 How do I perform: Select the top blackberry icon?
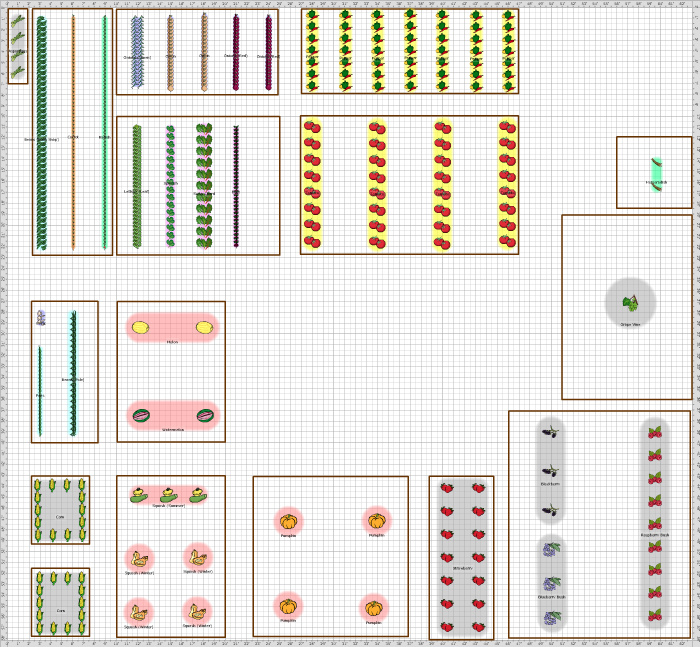pos(550,432)
